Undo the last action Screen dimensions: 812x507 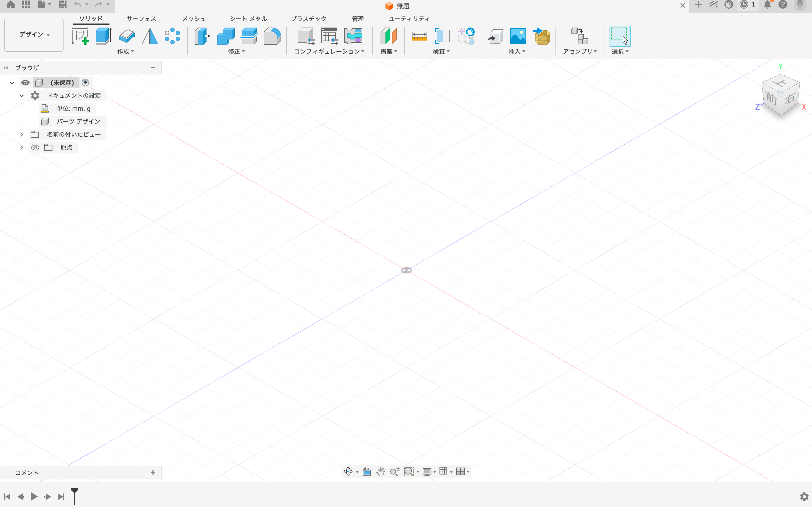(78, 4)
